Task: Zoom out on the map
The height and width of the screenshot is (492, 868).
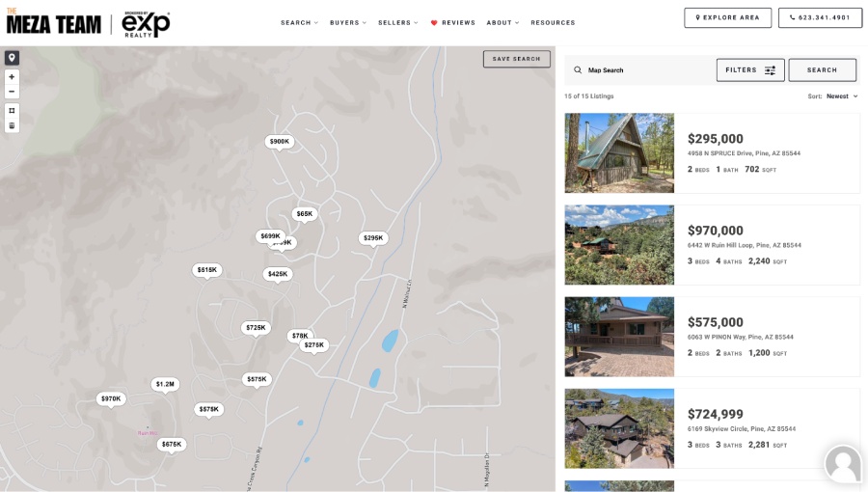Action: [12, 92]
